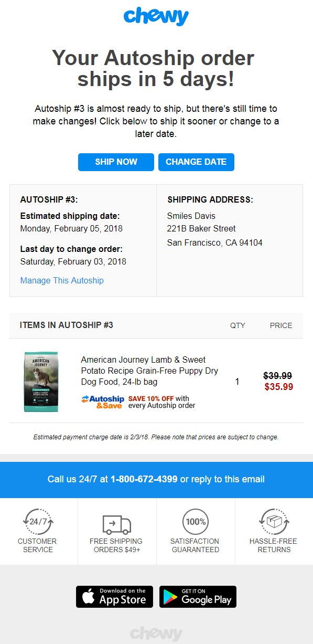313x644 pixels.
Task: Click the FREE SHIPPING ORDERS $49+ label
Action: click(116, 545)
